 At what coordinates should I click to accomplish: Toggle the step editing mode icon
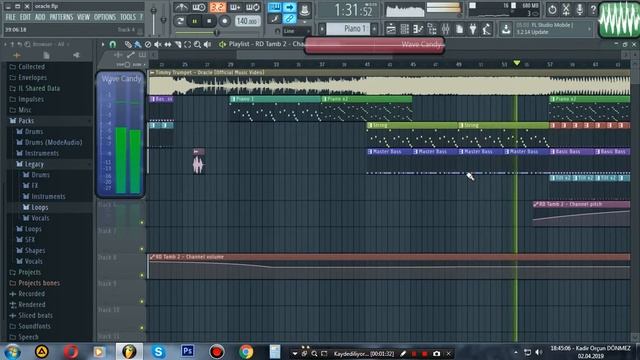click(274, 19)
